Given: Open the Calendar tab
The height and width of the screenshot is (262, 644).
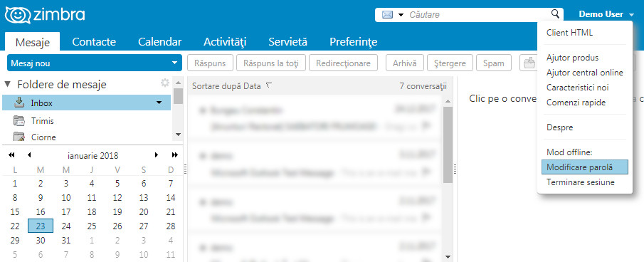Looking at the screenshot, I should (160, 41).
